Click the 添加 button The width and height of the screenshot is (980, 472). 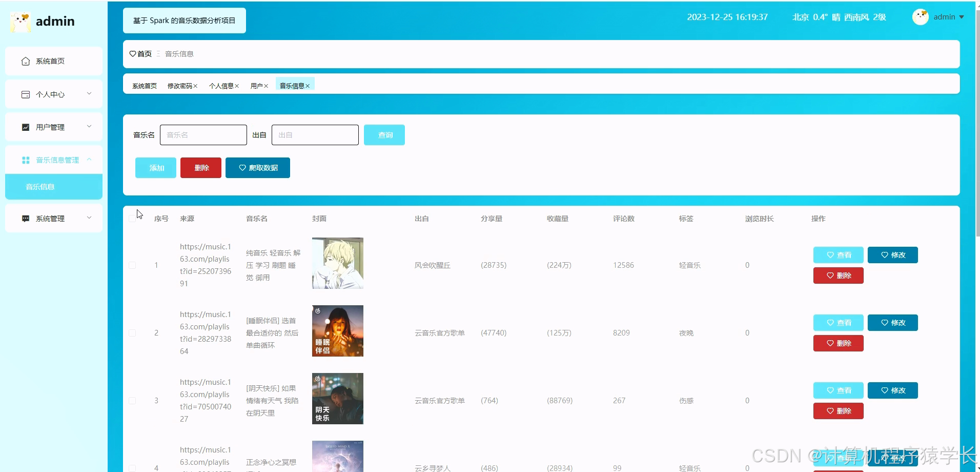click(x=156, y=168)
